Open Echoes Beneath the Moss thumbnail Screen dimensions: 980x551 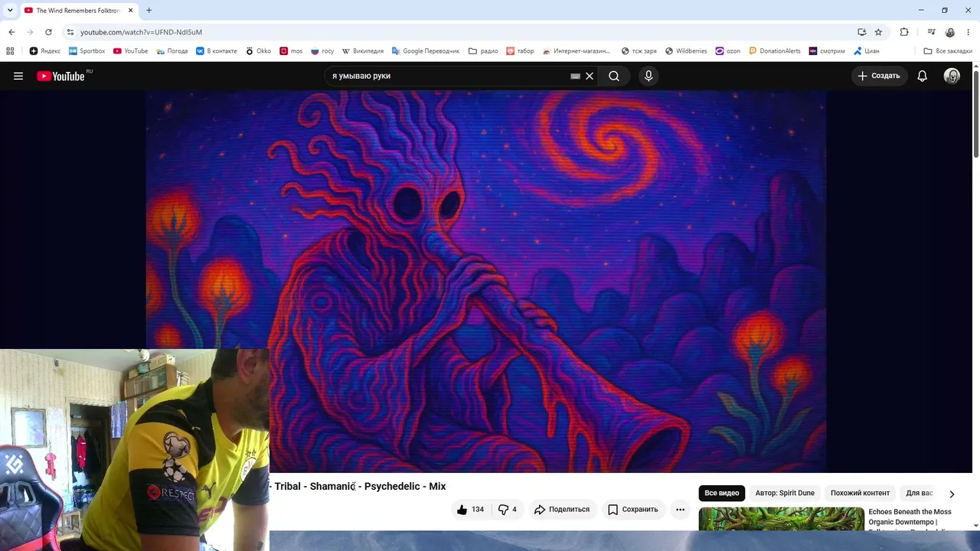781,519
